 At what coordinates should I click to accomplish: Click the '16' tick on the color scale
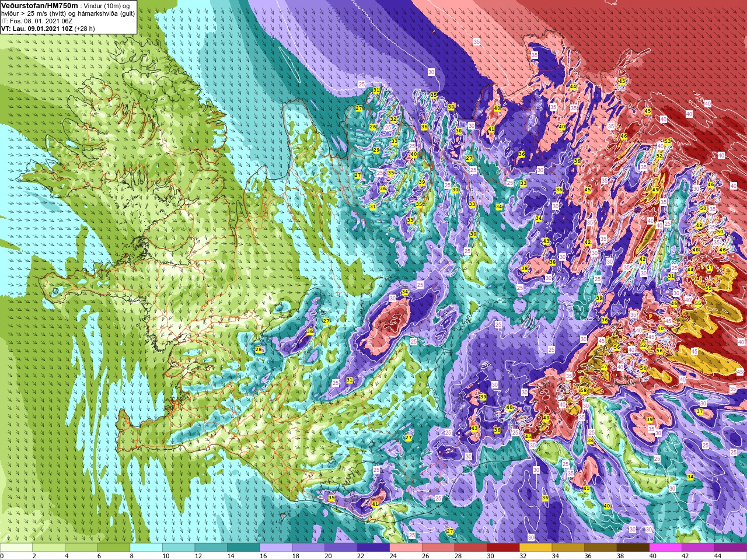coord(263,556)
